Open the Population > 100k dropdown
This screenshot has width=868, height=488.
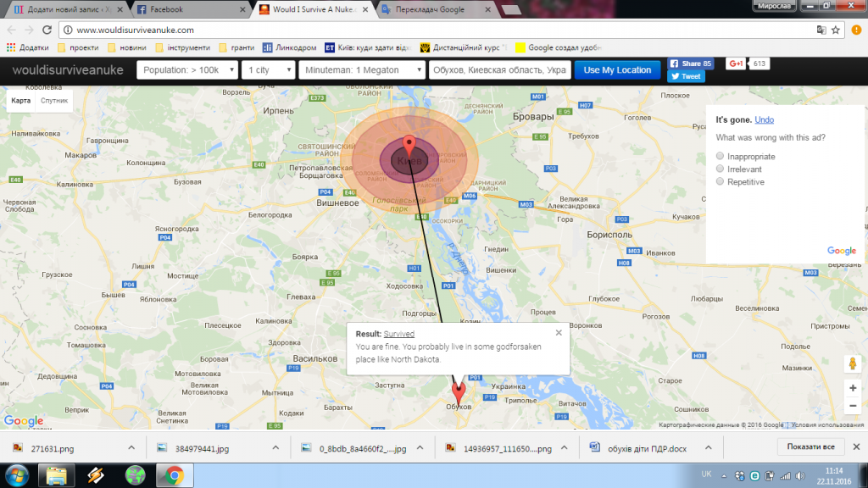click(x=187, y=70)
